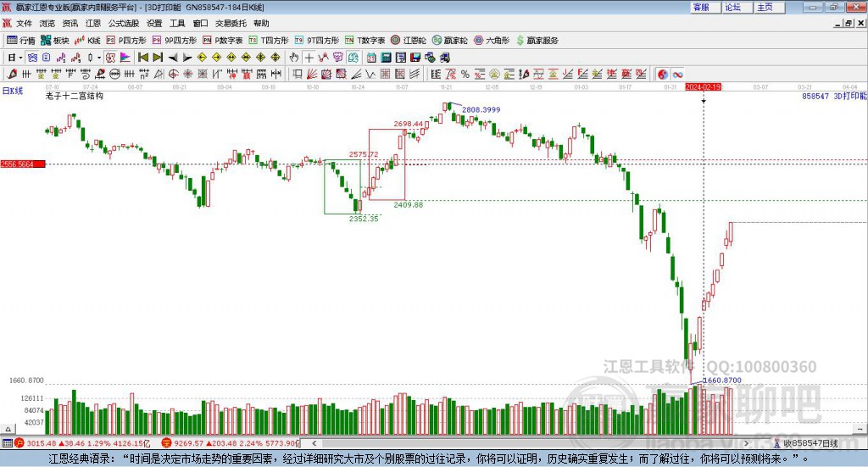868x467 pixels.
Task: Launch the 江恩轮 Gann wheel
Action: [x=409, y=41]
